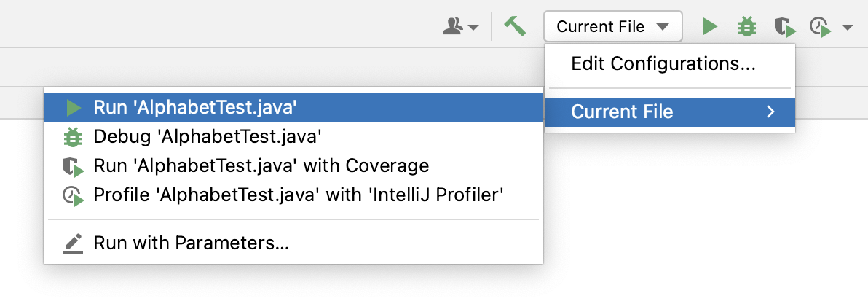
Task: Click the green Run toolbar icon
Action: (710, 26)
